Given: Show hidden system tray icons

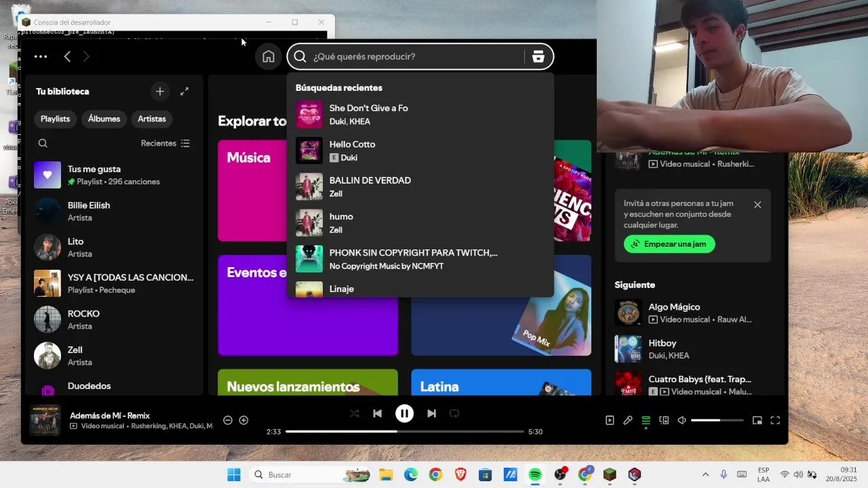Looking at the screenshot, I should 705,474.
